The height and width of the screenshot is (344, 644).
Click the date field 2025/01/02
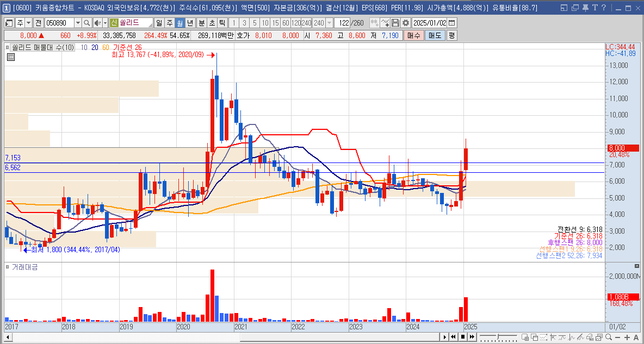[x=430, y=23]
